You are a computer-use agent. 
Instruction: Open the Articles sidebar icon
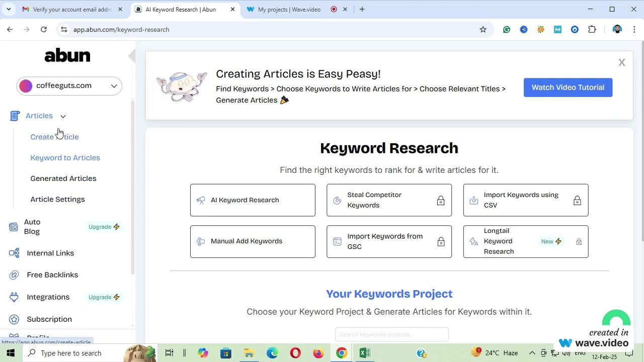[x=15, y=116]
